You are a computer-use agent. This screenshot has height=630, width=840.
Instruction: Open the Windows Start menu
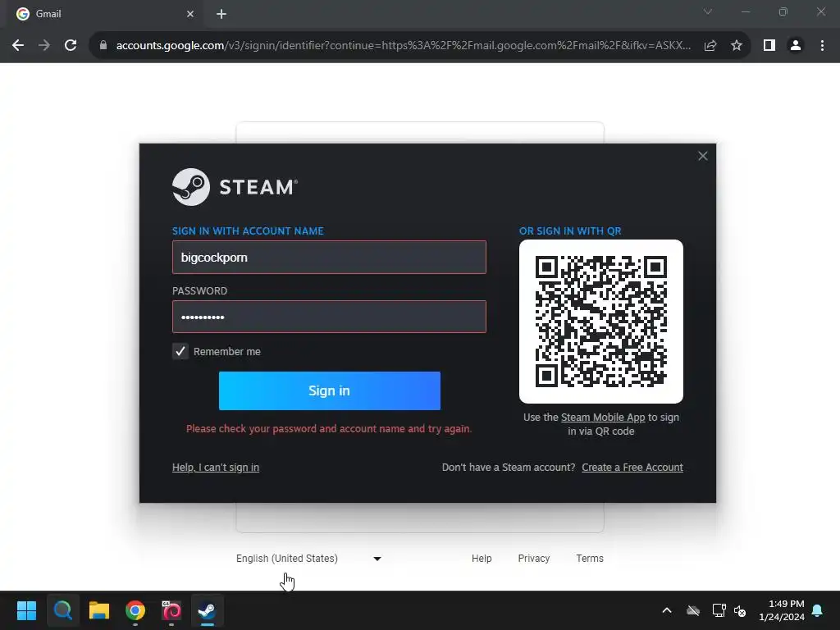[26, 610]
